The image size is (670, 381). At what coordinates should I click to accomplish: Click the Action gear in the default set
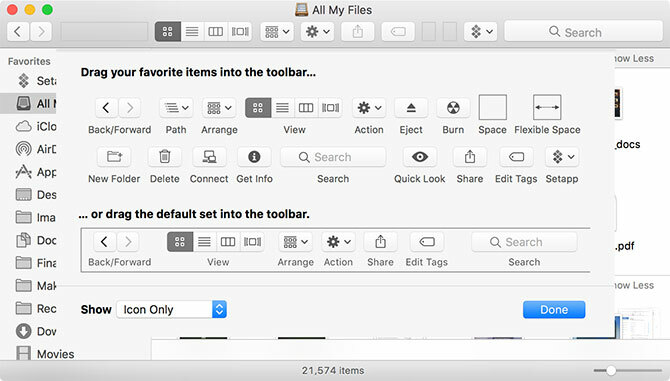click(x=338, y=242)
